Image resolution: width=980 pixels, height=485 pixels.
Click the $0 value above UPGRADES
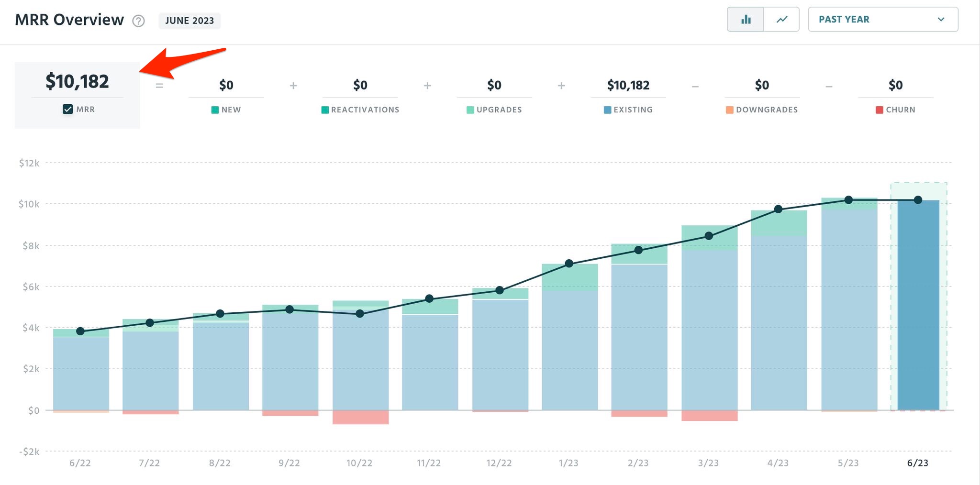click(x=494, y=85)
